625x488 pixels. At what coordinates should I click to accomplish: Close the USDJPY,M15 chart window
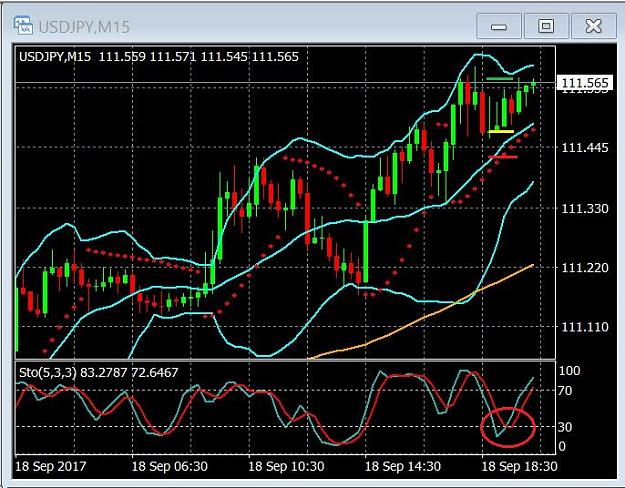tap(594, 26)
